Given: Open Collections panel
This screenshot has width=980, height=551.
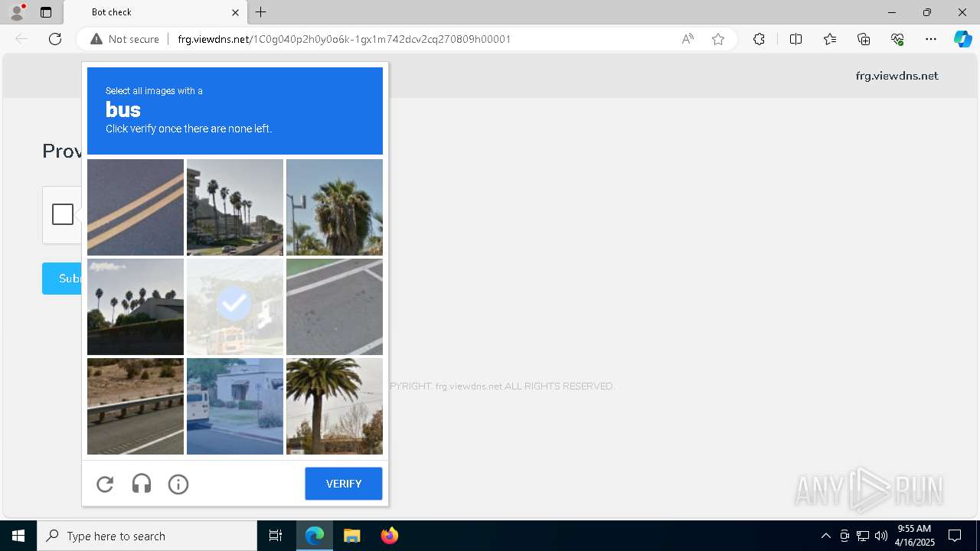Looking at the screenshot, I should point(864,39).
